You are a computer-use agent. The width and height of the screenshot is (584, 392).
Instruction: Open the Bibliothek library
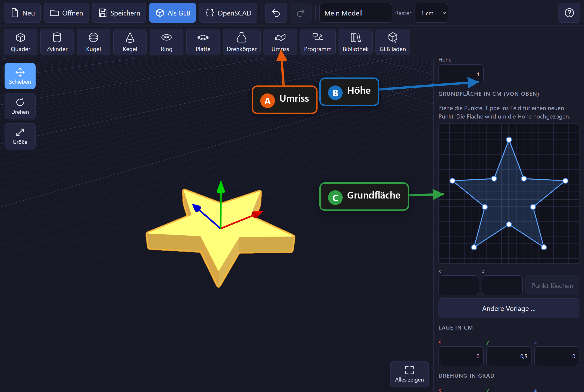355,42
